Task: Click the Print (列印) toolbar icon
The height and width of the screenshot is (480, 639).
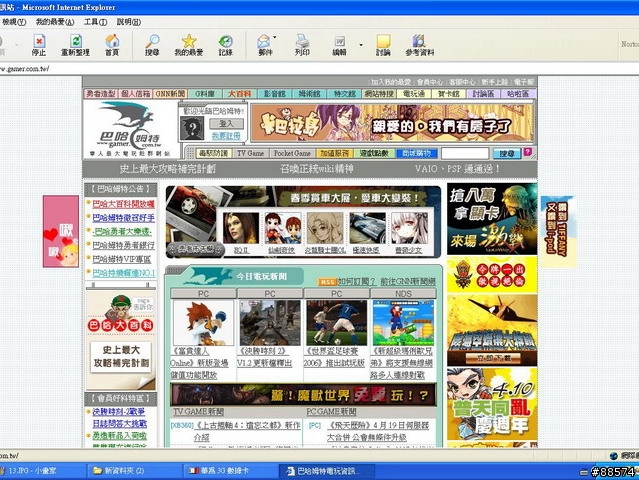Action: click(x=302, y=45)
